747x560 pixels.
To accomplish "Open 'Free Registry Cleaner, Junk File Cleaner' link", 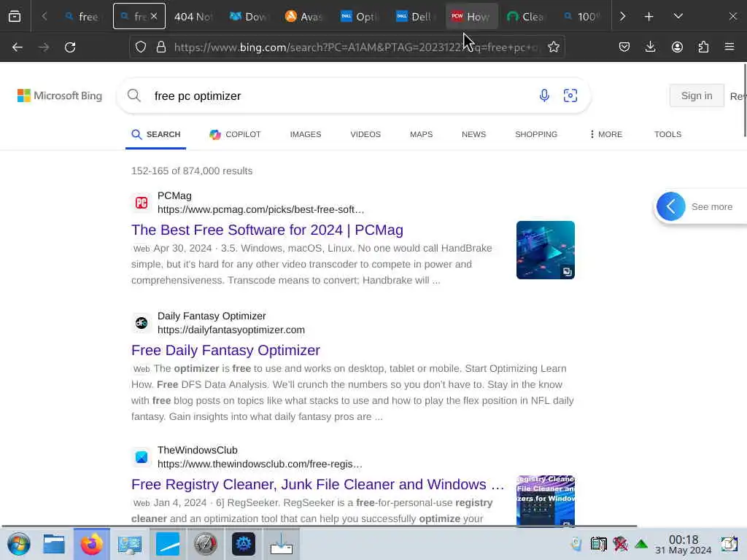I will click(x=318, y=484).
